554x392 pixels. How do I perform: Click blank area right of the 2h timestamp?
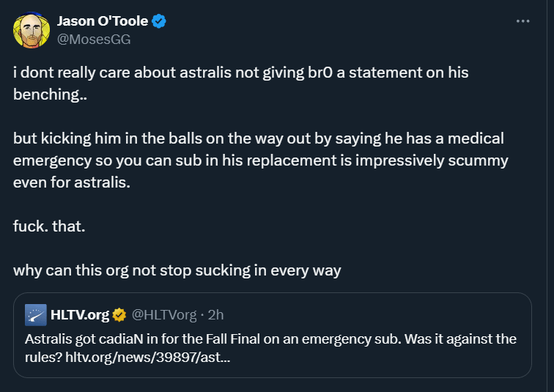tap(374, 314)
